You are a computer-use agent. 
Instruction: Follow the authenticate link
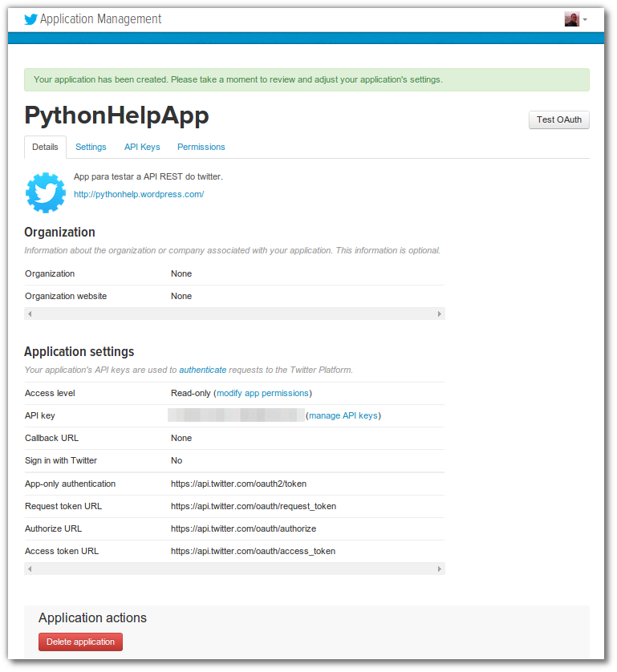click(x=203, y=370)
